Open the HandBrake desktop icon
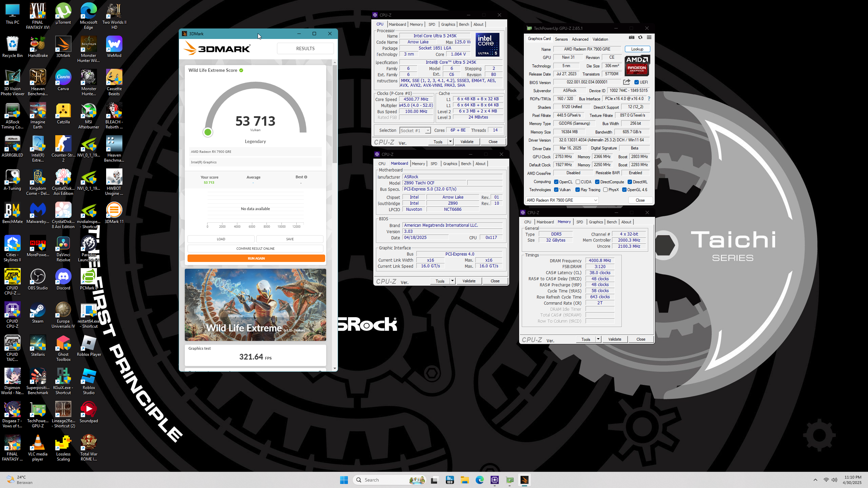This screenshot has width=868, height=488. click(x=38, y=47)
